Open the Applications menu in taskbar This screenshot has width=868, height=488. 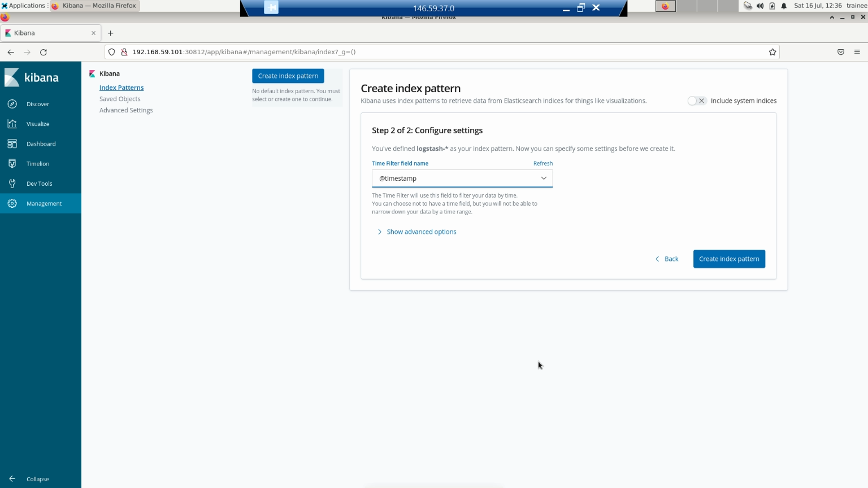coord(23,6)
